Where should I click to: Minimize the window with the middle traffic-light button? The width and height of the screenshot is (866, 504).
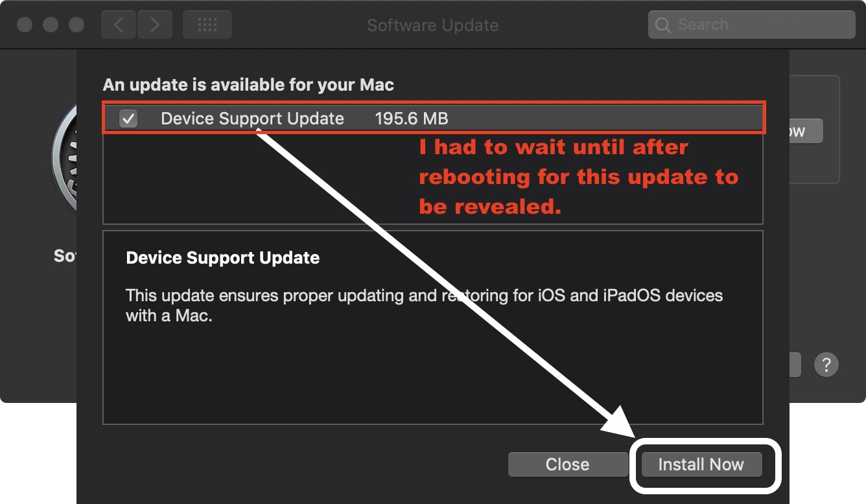point(51,25)
